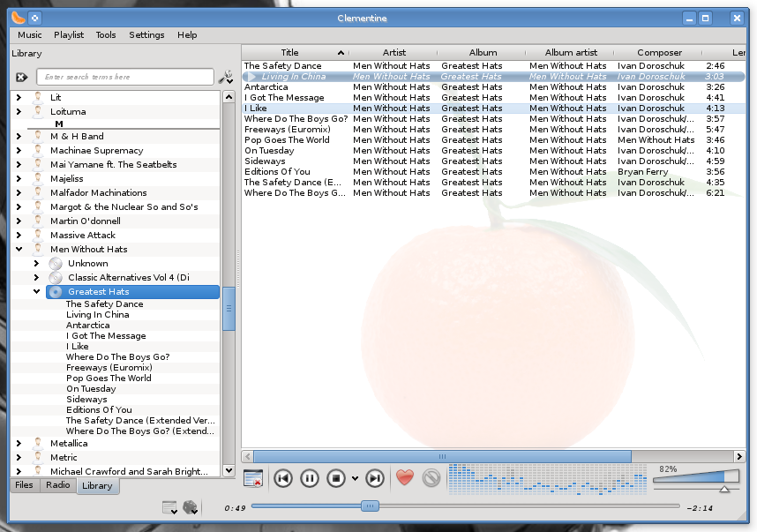Select Antarctica in the library tree

tap(88, 326)
